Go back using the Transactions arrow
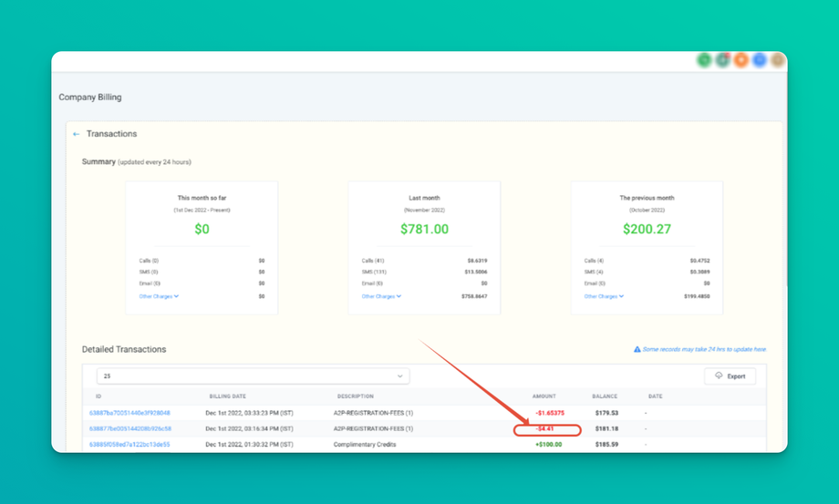The height and width of the screenshot is (504, 839). coord(76,134)
